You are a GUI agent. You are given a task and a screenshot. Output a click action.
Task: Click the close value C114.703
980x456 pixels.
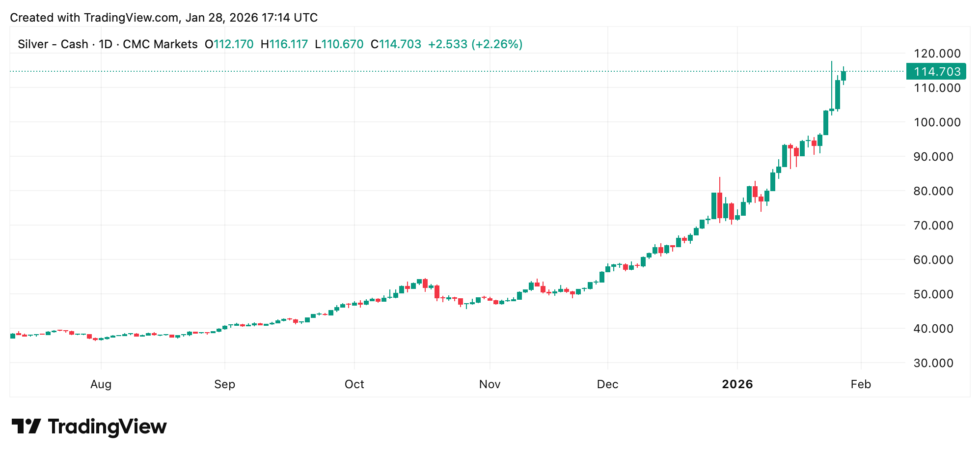(x=396, y=44)
